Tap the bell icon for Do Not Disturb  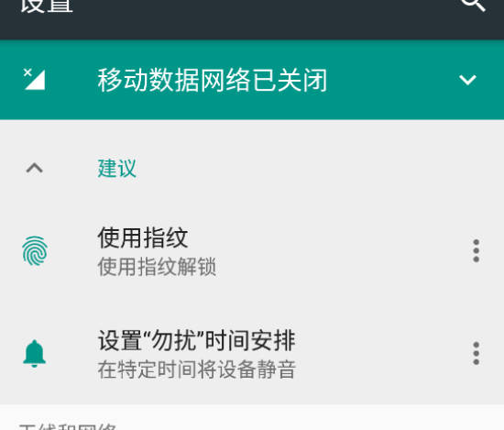pyautogui.click(x=35, y=354)
